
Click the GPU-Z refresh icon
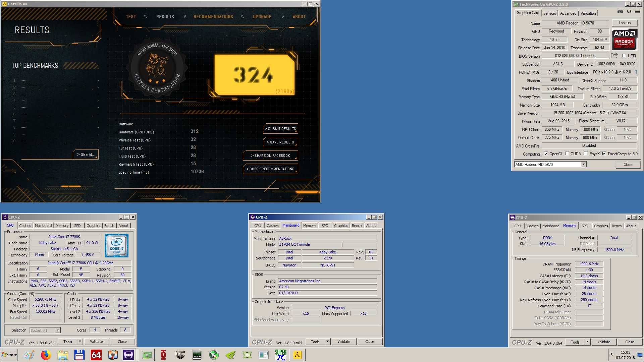(x=629, y=12)
